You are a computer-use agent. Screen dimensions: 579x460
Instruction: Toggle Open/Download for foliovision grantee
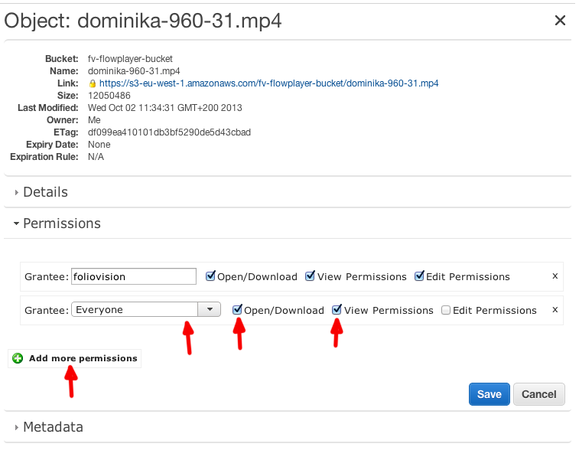tap(210, 275)
